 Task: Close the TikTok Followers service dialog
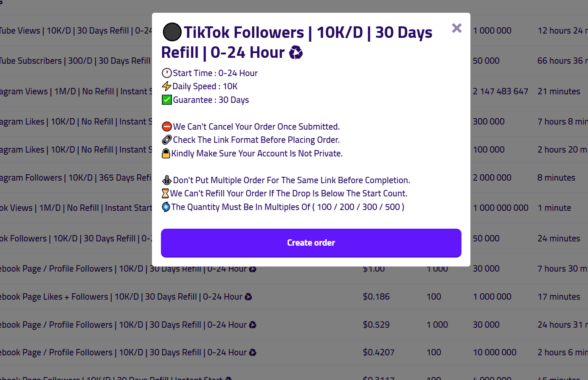pyautogui.click(x=457, y=28)
